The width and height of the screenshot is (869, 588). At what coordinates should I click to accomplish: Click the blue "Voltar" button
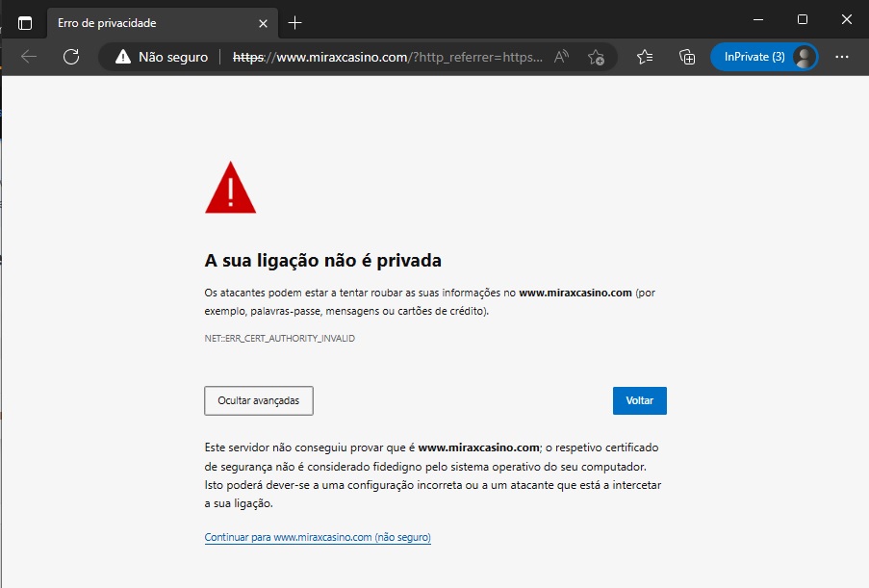(640, 400)
